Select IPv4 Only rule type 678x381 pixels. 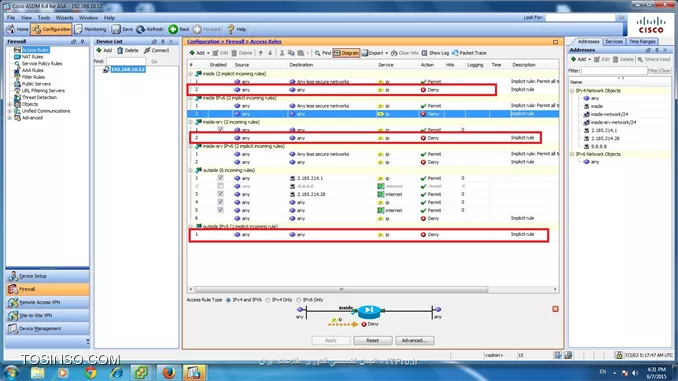pos(268,300)
